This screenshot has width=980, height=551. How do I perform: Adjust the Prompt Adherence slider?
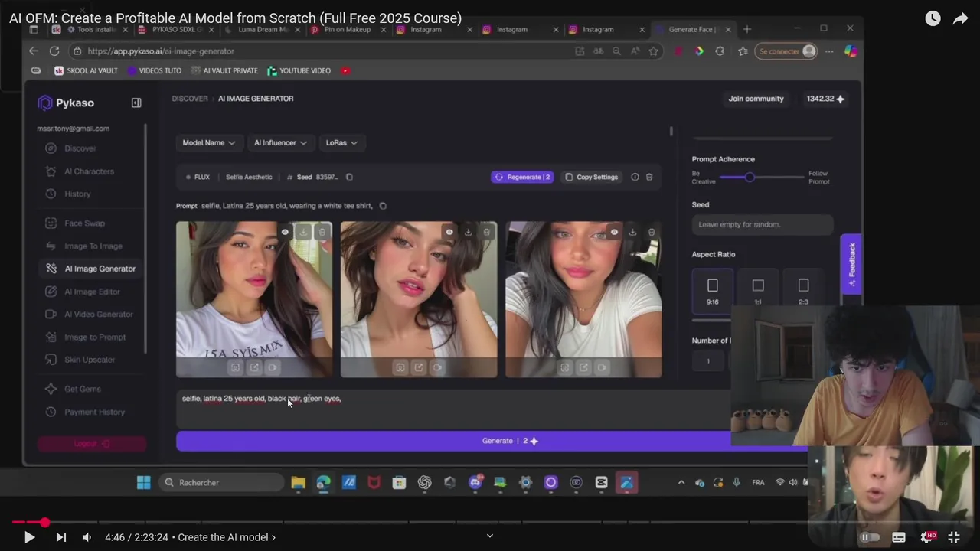point(750,177)
